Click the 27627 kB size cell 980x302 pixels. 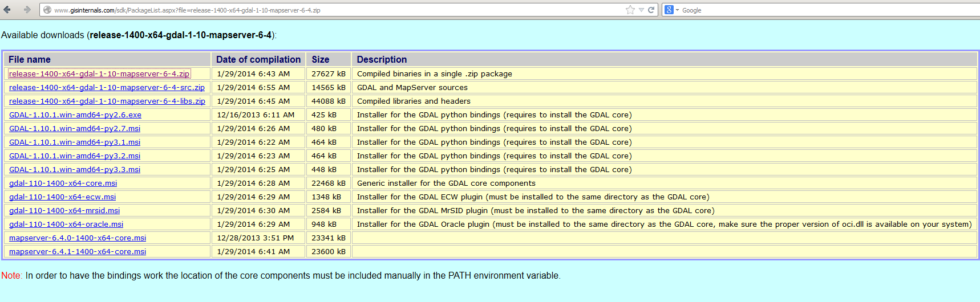click(x=329, y=74)
